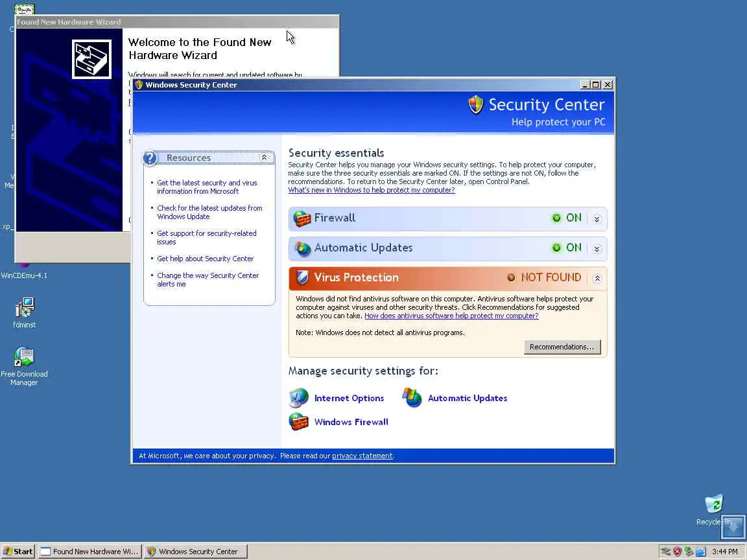
Task: Click the Recommendations button
Action: coord(562,347)
